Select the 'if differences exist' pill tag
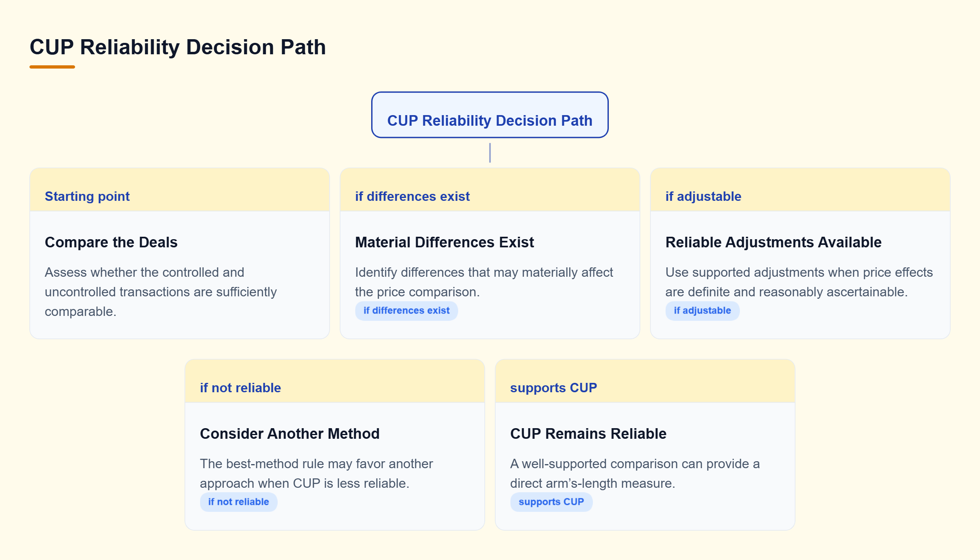980x560 pixels. pyautogui.click(x=406, y=311)
